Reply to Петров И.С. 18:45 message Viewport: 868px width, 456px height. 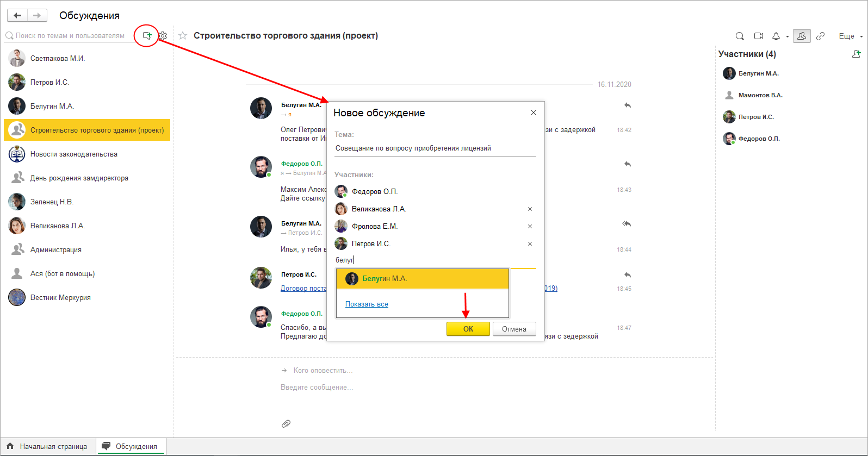point(628,275)
